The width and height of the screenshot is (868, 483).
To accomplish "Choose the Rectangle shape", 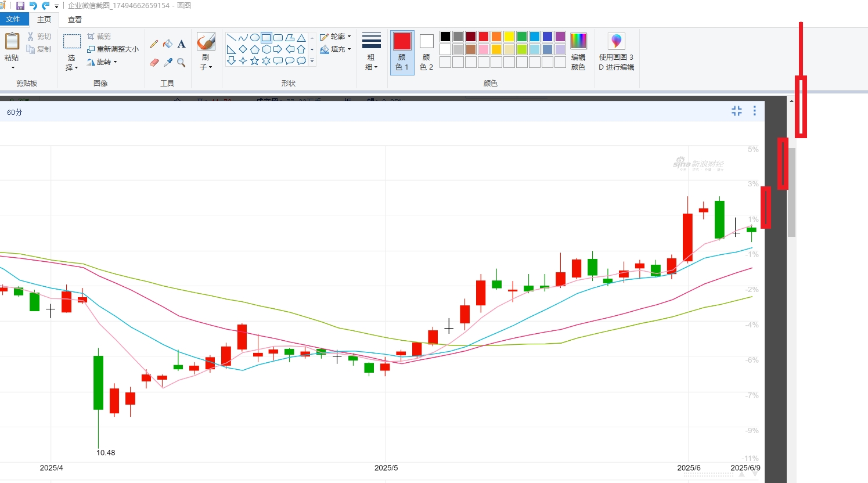I will pos(266,38).
